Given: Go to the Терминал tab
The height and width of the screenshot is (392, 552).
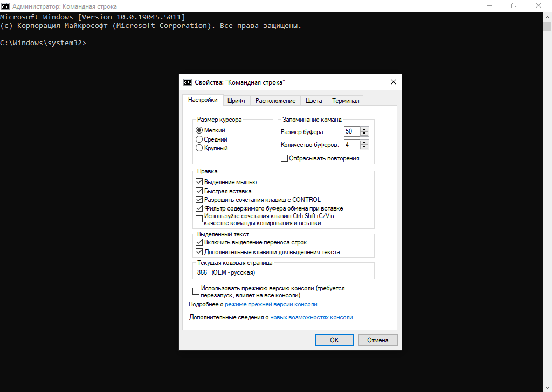Looking at the screenshot, I should (x=345, y=101).
